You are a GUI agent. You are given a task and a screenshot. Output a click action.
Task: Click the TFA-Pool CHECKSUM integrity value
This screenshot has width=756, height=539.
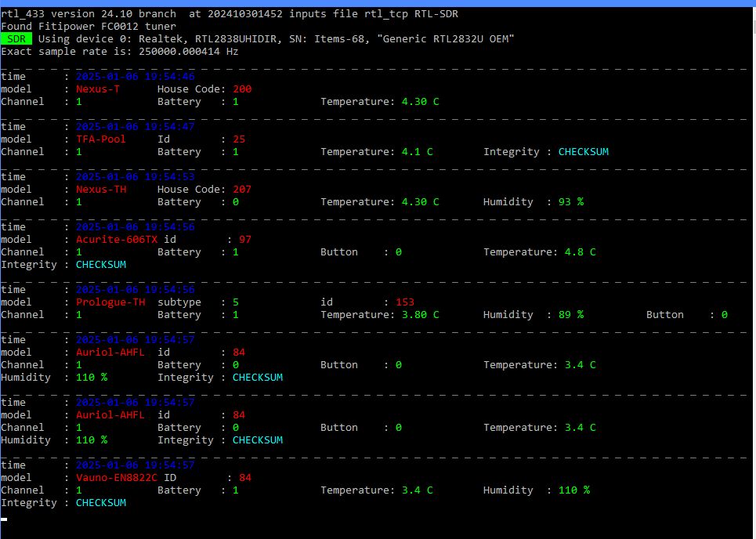coord(583,152)
